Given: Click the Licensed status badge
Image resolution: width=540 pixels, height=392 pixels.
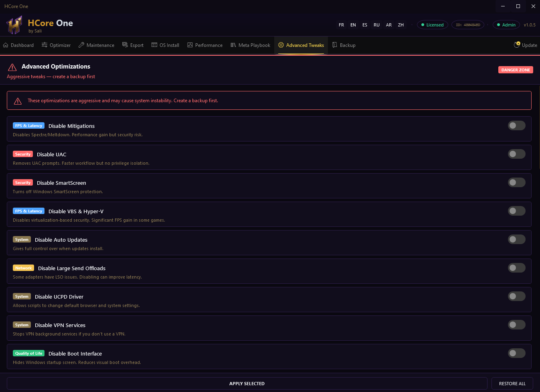Looking at the screenshot, I should point(433,25).
